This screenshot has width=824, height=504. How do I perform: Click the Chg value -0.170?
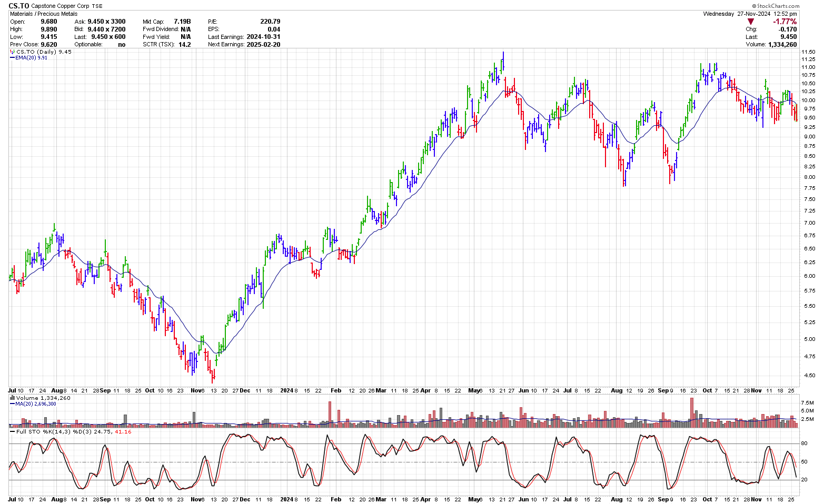click(x=788, y=29)
